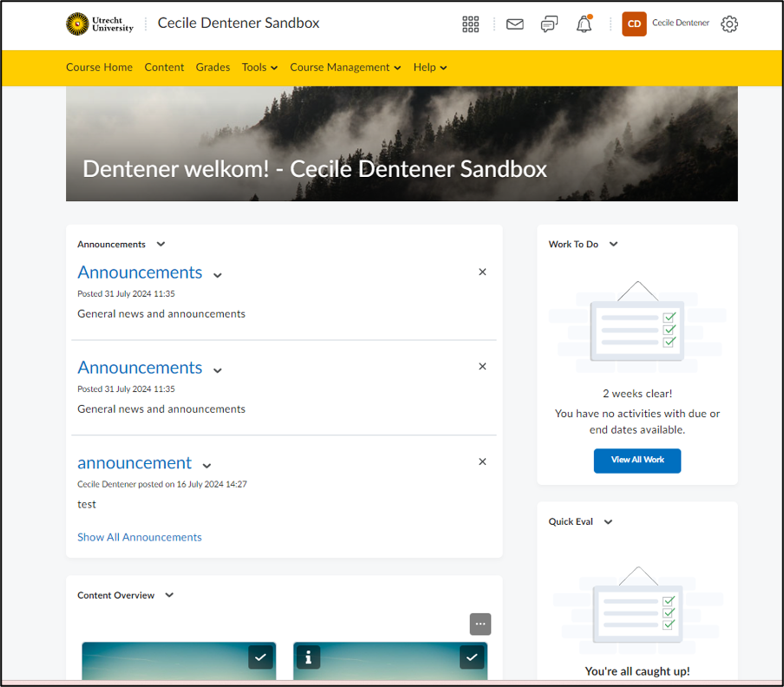
Task: Click the CD user avatar
Action: [x=634, y=23]
